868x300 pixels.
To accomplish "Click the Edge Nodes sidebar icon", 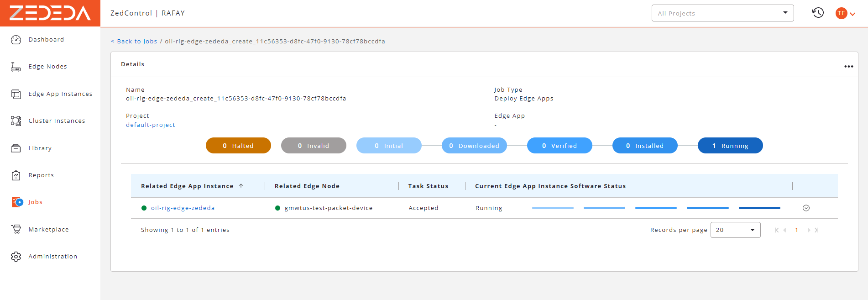I will pyautogui.click(x=16, y=67).
